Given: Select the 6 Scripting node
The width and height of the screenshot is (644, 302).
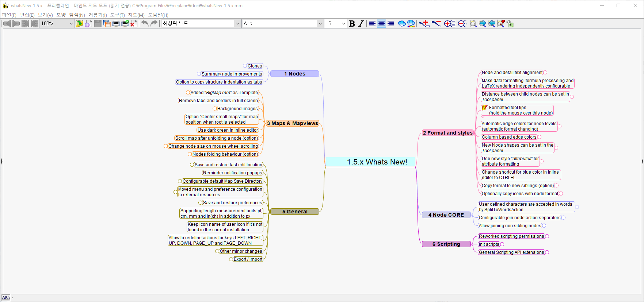Looking at the screenshot, I should pyautogui.click(x=446, y=244).
